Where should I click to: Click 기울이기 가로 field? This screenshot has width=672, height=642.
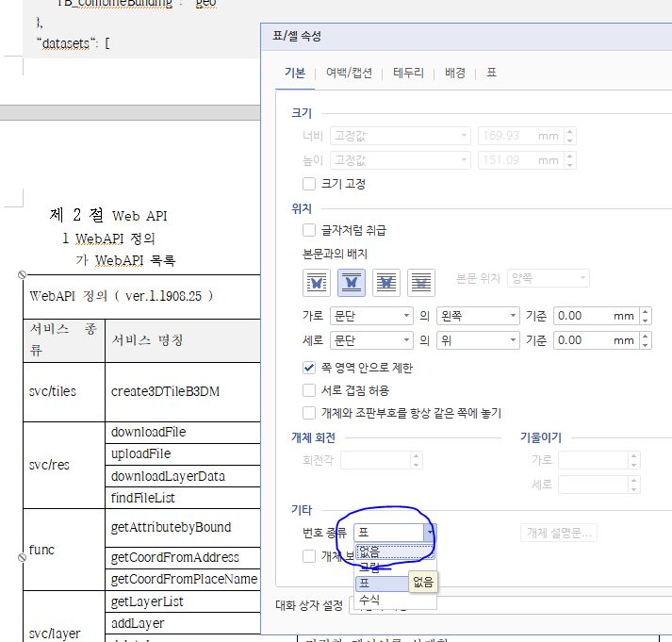pos(593,460)
